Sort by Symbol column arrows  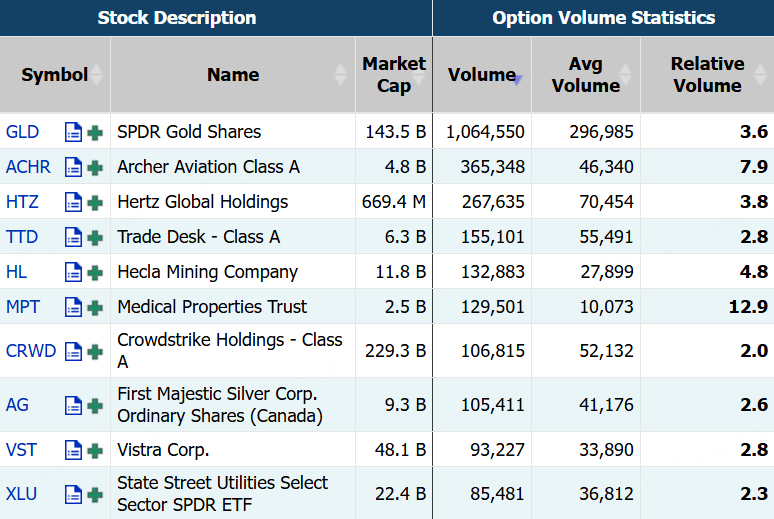[97, 75]
